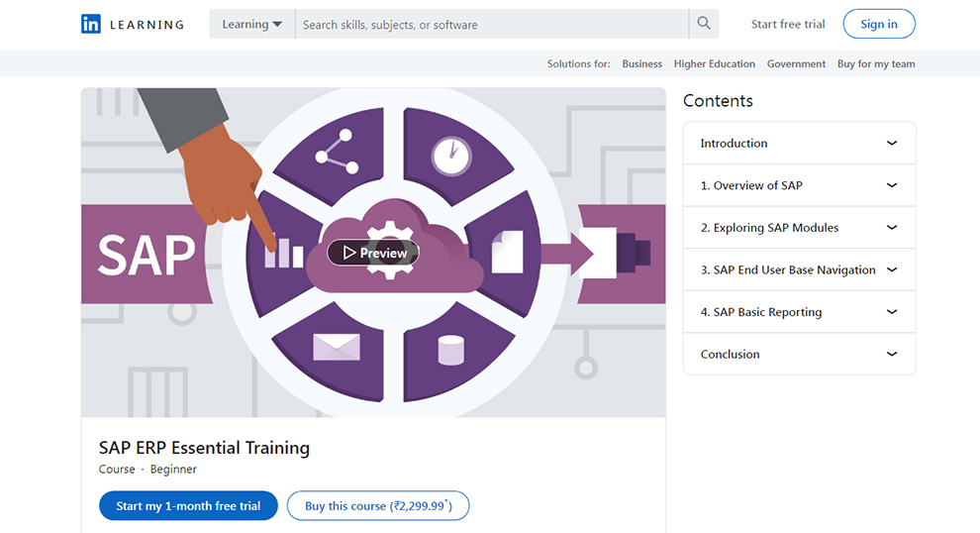Click Start my 1-month free trial button

coord(188,505)
